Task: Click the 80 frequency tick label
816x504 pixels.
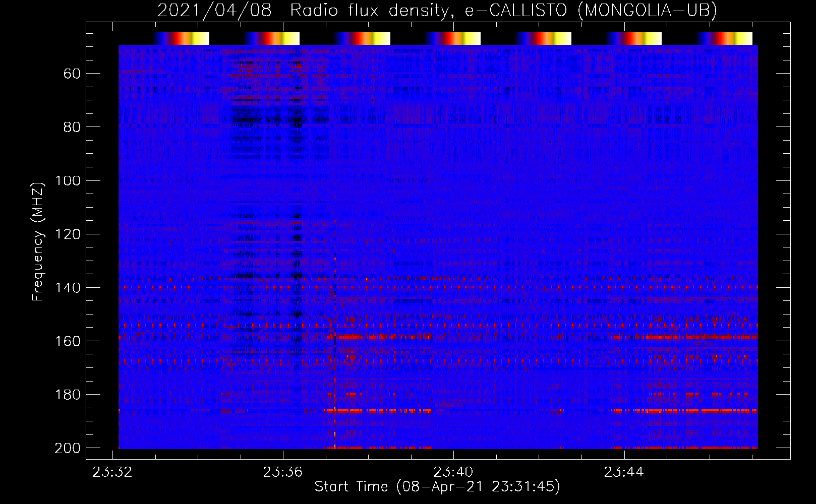Action: 72,127
